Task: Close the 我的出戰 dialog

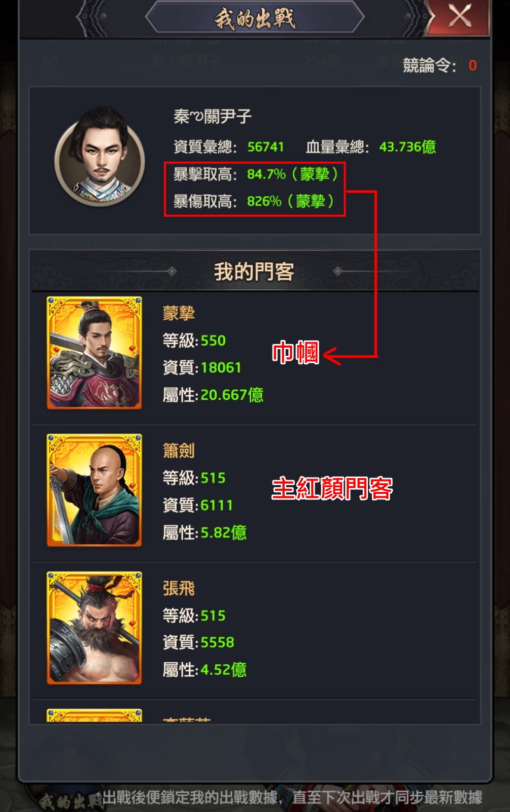Action: [460, 16]
